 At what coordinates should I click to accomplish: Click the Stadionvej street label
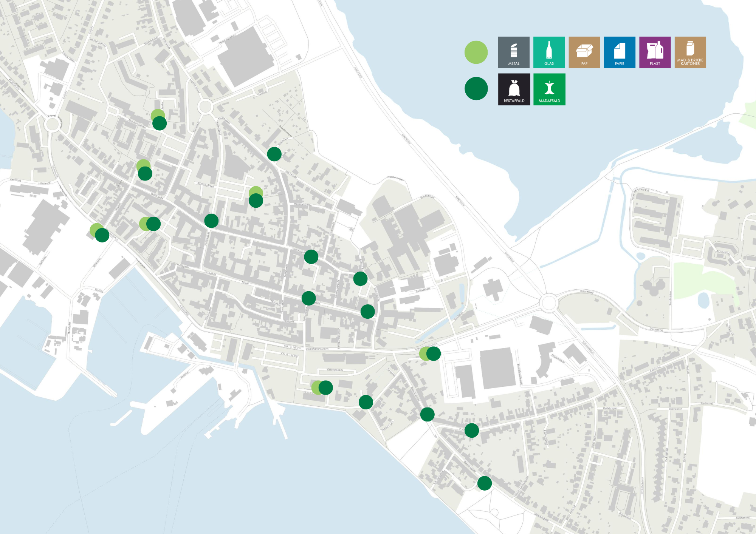coord(706,404)
